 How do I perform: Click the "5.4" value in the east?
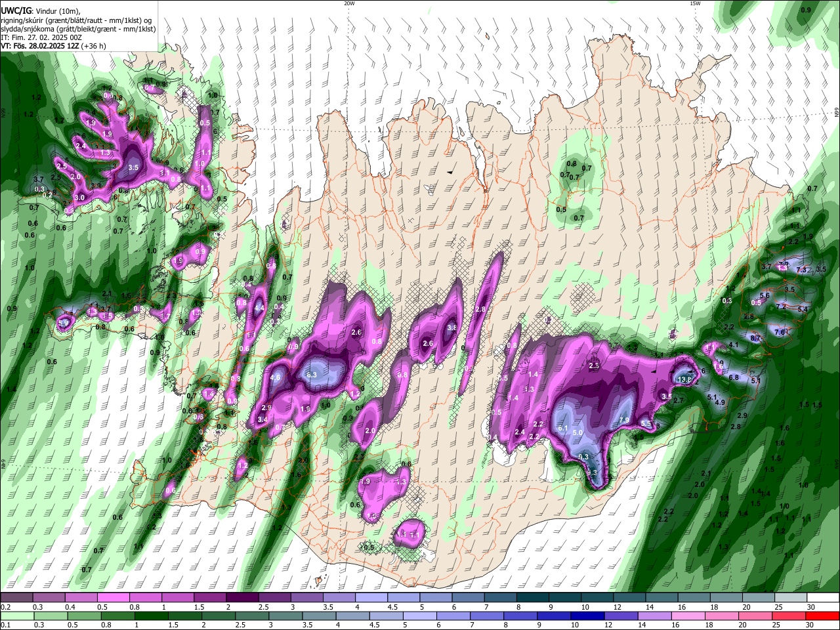pyautogui.click(x=803, y=309)
